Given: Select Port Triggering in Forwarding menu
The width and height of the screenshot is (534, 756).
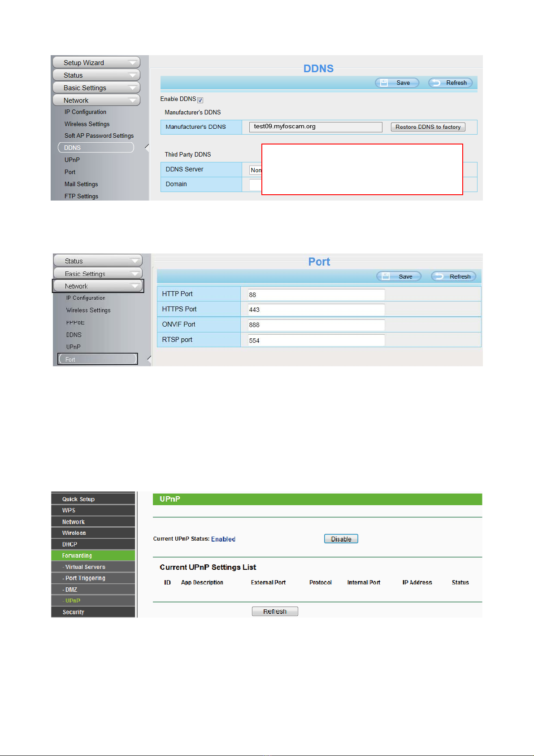Looking at the screenshot, I should coord(85,578).
